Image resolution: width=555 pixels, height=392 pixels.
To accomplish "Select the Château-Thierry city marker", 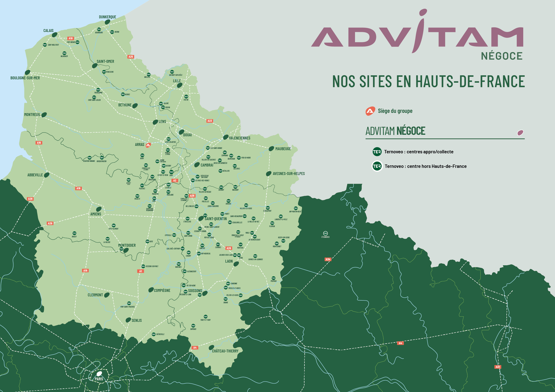I will 211,348.
